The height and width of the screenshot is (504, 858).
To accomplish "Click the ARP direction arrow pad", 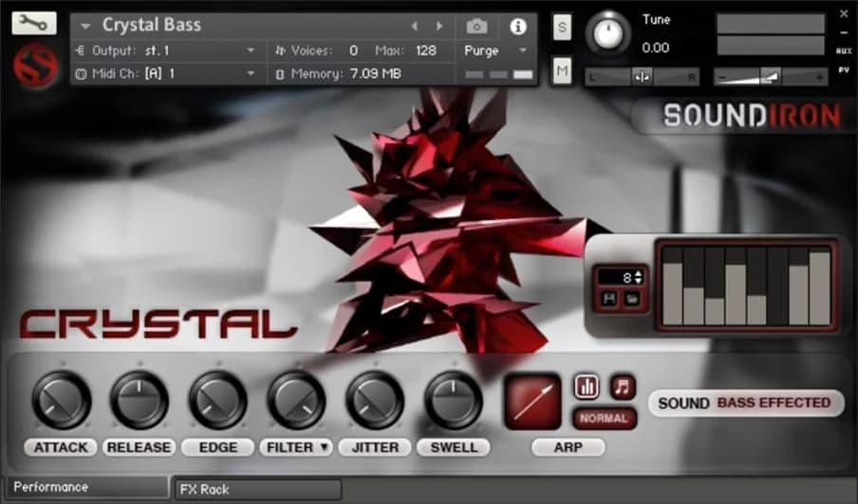I will tap(532, 400).
